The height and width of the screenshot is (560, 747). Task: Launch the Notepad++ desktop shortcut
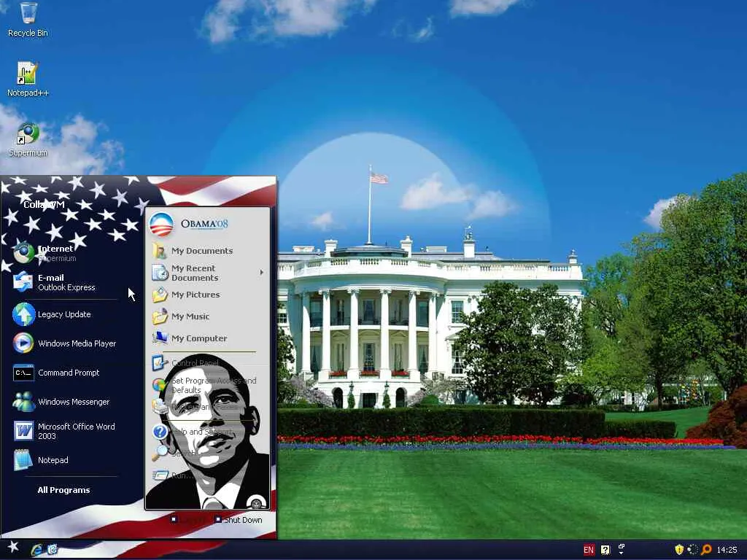click(x=28, y=79)
